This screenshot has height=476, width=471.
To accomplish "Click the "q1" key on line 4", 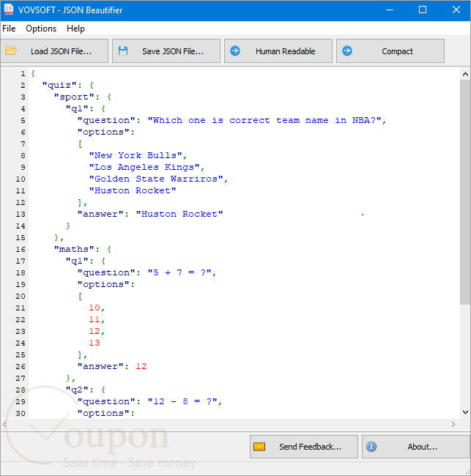I will pyautogui.click(x=77, y=108).
